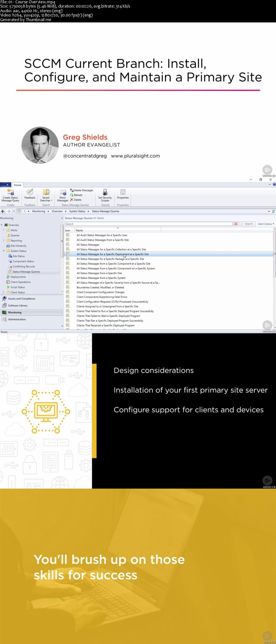Viewport: 276px width, 644px height.
Task: Expand the Client Status tree node
Action: [x=4, y=292]
